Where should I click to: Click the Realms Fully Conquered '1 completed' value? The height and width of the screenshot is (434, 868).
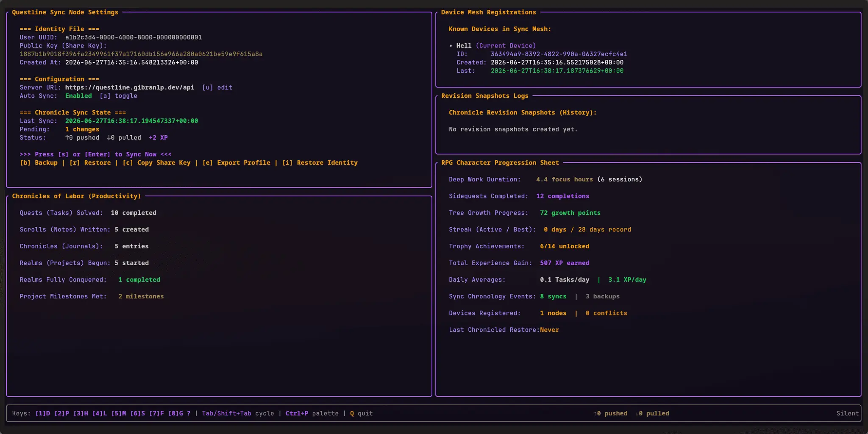pos(139,280)
